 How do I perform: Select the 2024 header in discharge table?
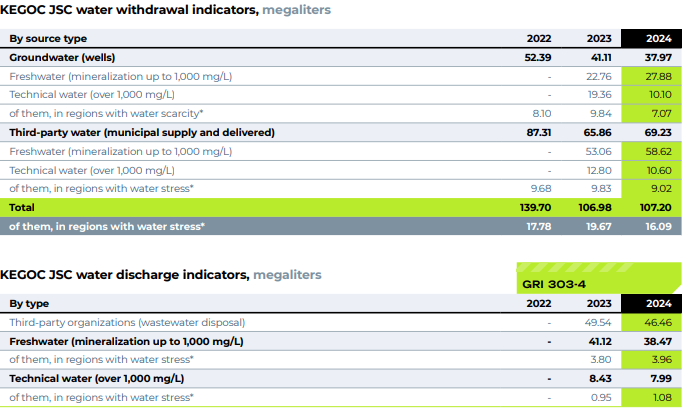click(653, 303)
